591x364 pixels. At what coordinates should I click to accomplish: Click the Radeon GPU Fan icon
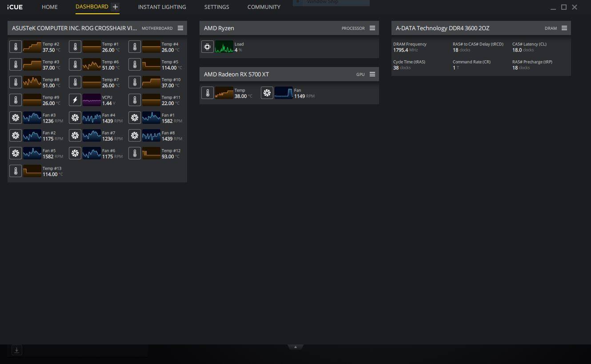click(x=267, y=93)
